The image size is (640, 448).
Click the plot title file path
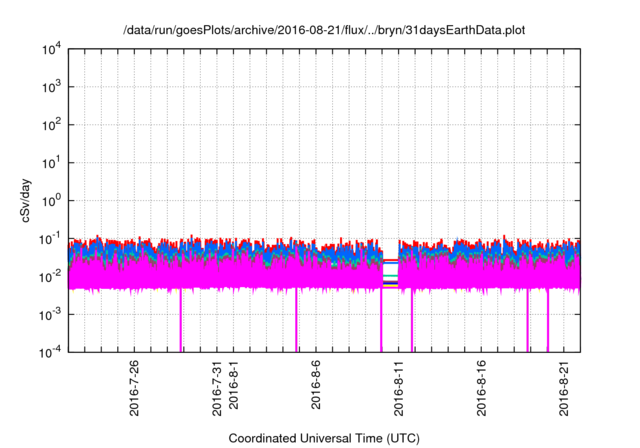(324, 30)
